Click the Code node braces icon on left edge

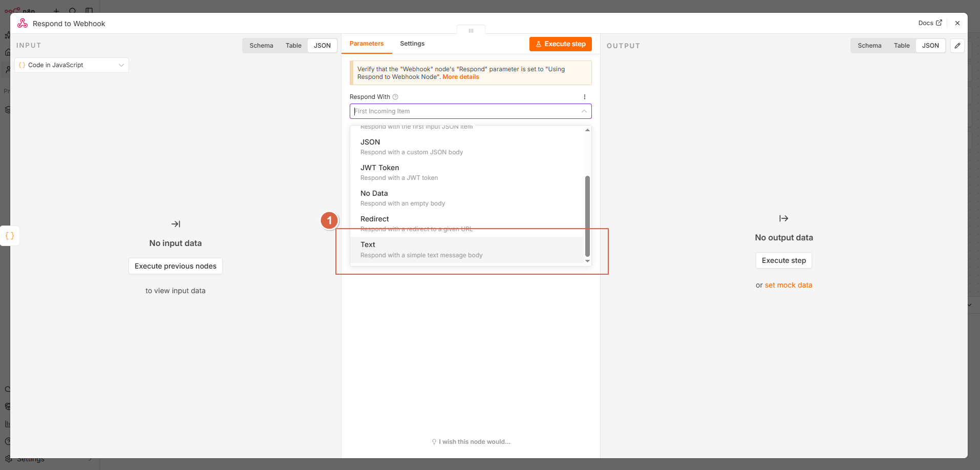[10, 236]
